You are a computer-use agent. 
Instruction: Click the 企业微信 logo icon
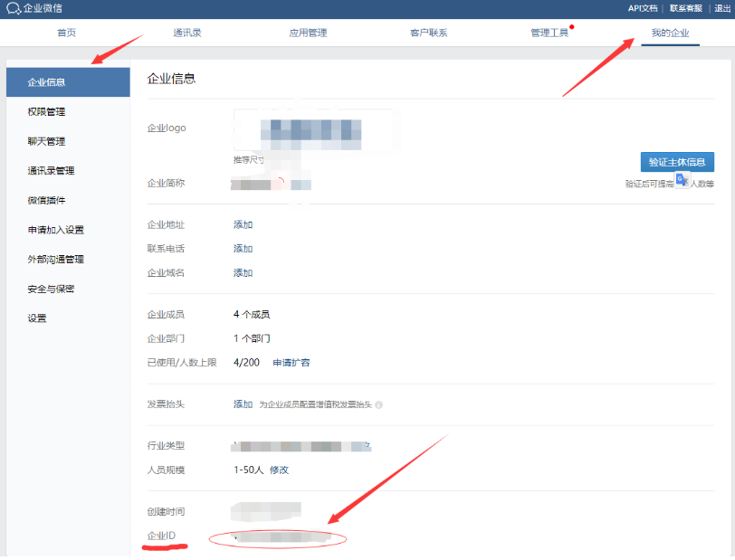14,9
